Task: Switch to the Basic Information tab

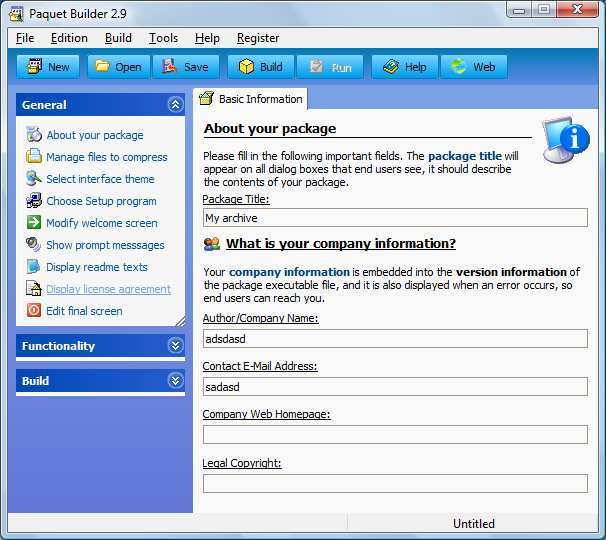Action: tap(250, 99)
